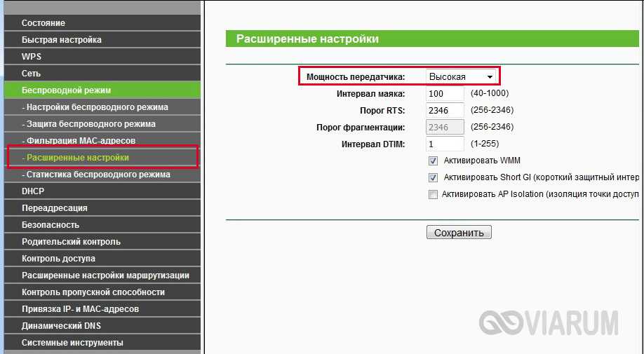Open Быстрая настройка in the sidebar
The image size is (644, 354).
(102, 40)
